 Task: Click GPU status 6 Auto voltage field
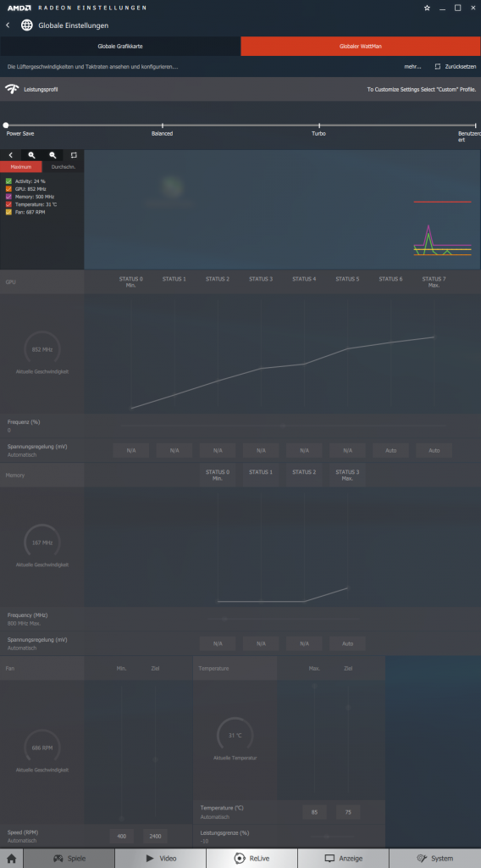(391, 450)
